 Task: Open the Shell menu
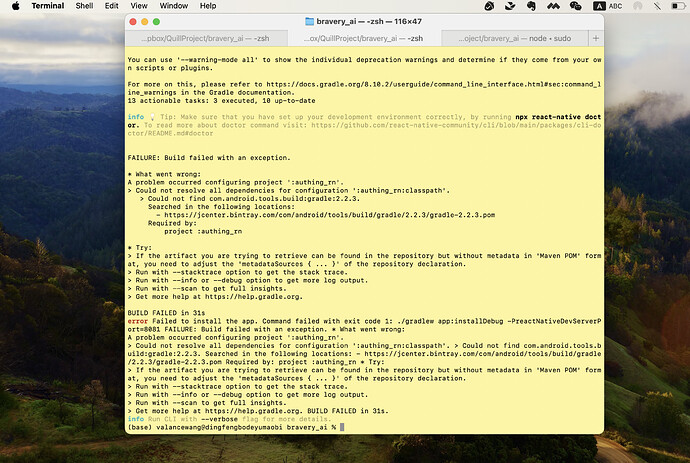point(84,6)
